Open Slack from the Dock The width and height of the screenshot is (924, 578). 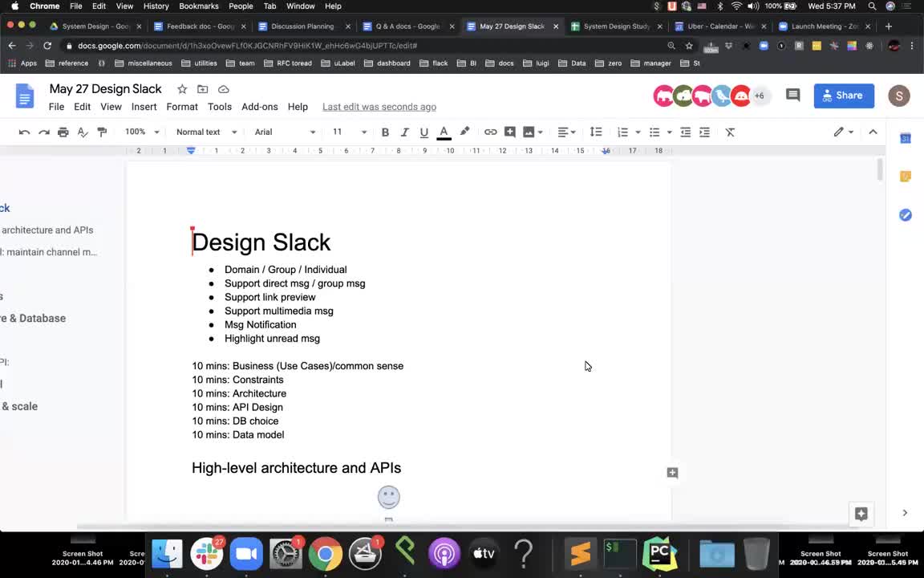click(x=206, y=553)
